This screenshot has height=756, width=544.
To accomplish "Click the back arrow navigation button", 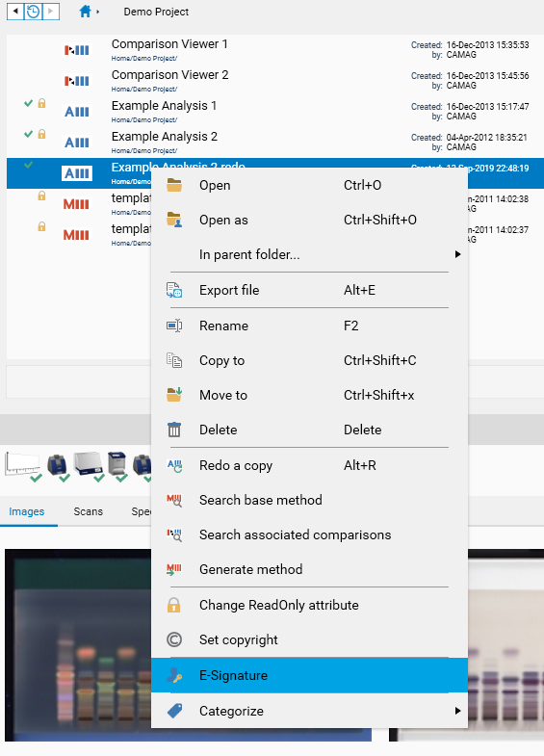I will coord(15,12).
